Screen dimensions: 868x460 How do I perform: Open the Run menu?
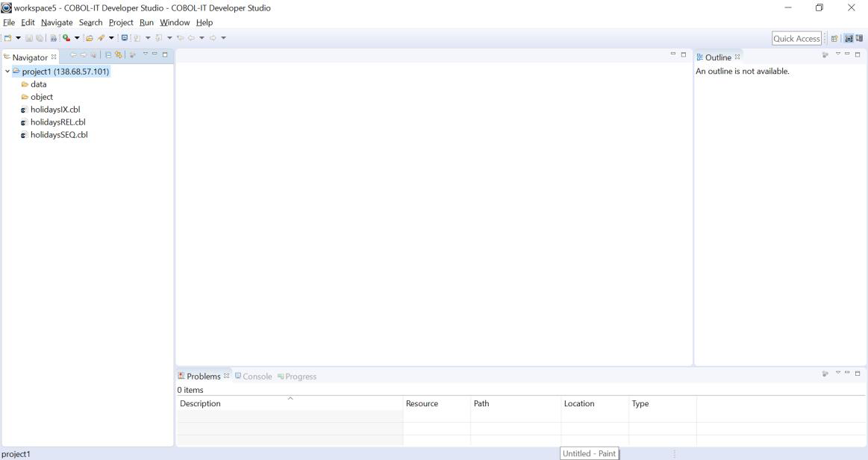146,22
